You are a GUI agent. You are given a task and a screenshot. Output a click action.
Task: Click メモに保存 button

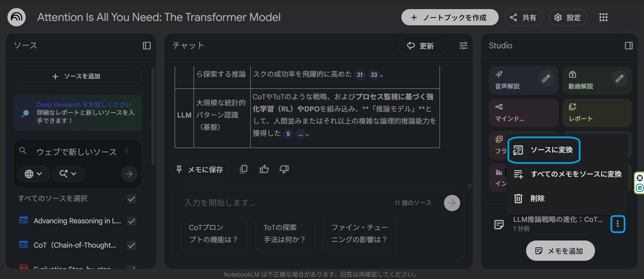[201, 169]
